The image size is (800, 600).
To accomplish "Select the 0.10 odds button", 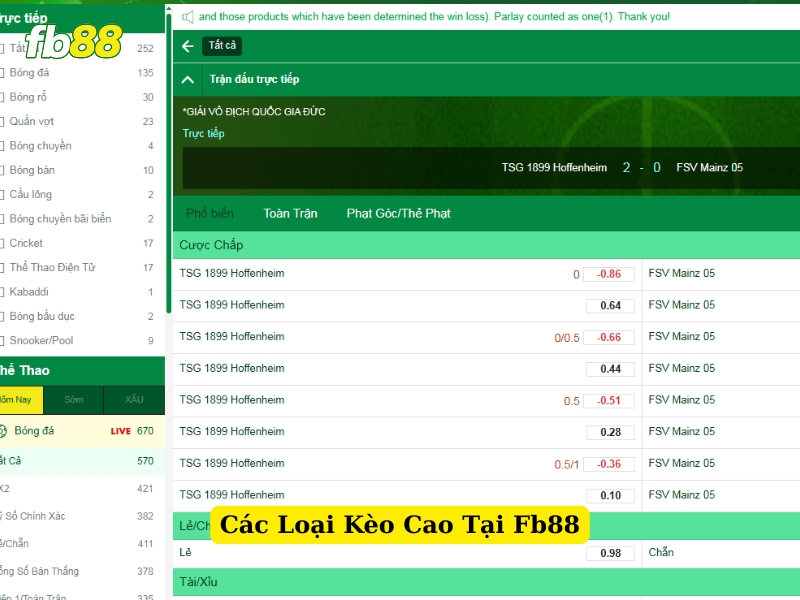I will 610,495.
